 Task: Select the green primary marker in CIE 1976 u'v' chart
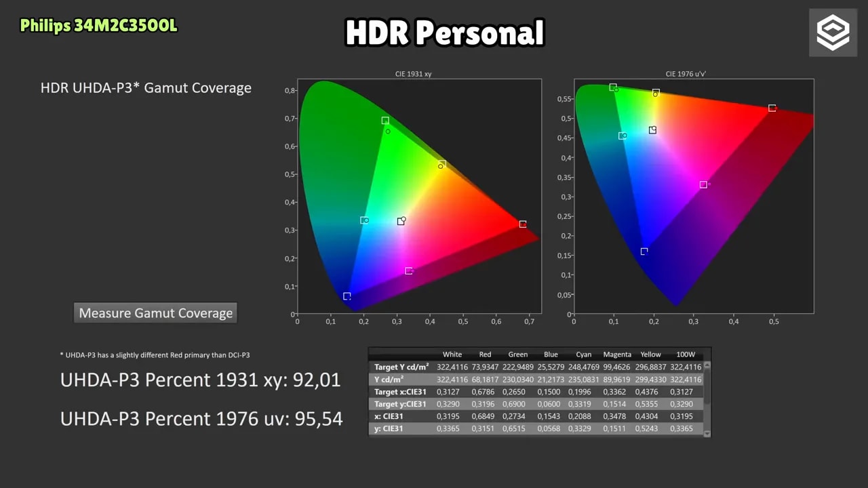[x=612, y=87]
